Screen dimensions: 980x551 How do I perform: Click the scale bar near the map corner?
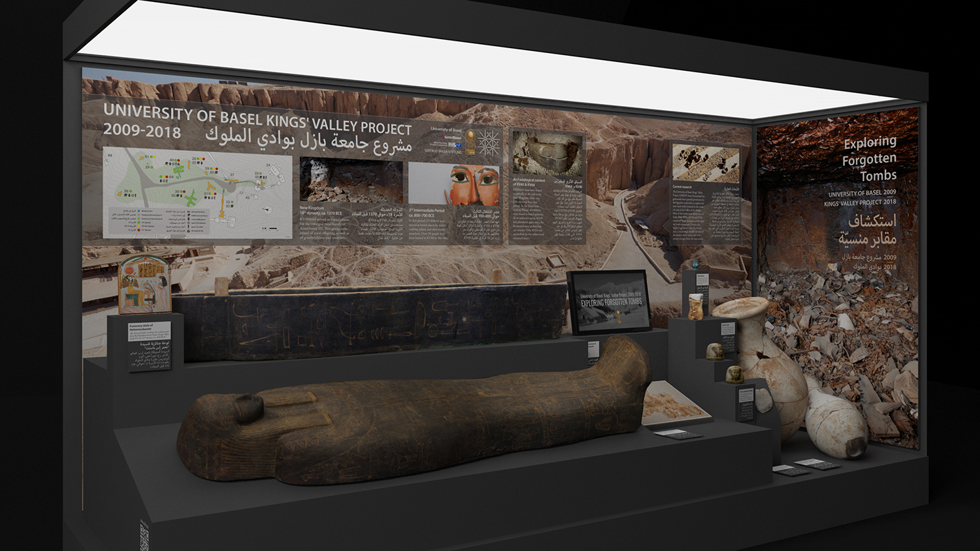[270, 228]
